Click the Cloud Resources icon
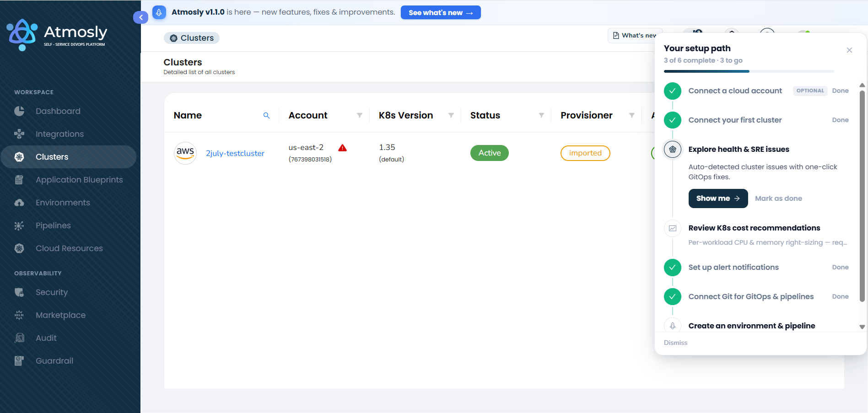 coord(19,248)
